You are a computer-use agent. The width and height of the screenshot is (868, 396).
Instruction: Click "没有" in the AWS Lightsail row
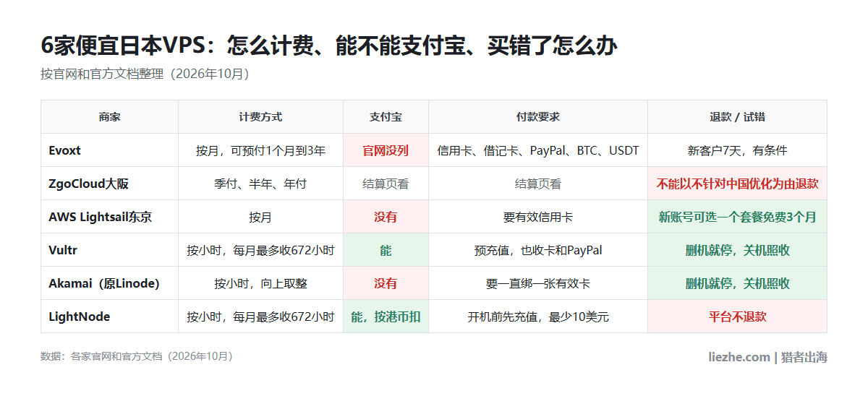[x=386, y=217]
